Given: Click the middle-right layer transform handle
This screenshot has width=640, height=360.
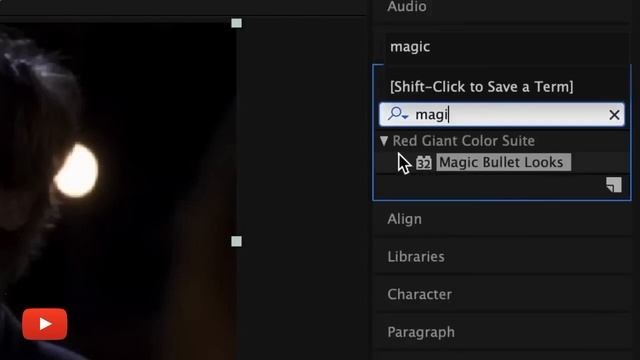Looking at the screenshot, I should [x=236, y=241].
